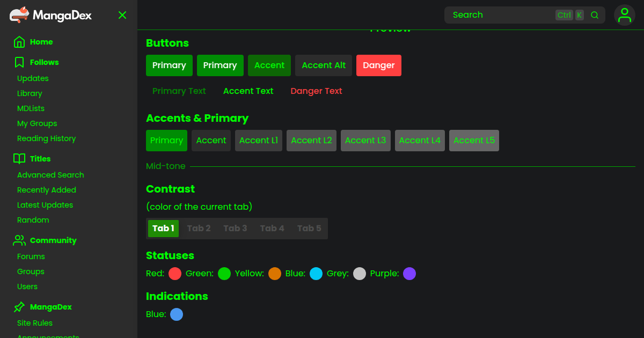Screen dimensions: 644x338
Task: Open the Follows section link
Action: point(45,62)
